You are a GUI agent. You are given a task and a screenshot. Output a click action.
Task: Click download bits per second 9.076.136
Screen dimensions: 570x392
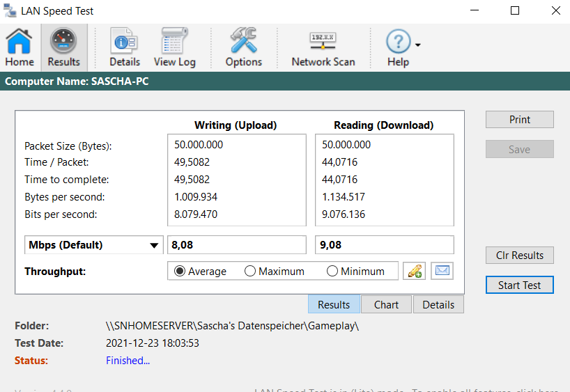343,214
